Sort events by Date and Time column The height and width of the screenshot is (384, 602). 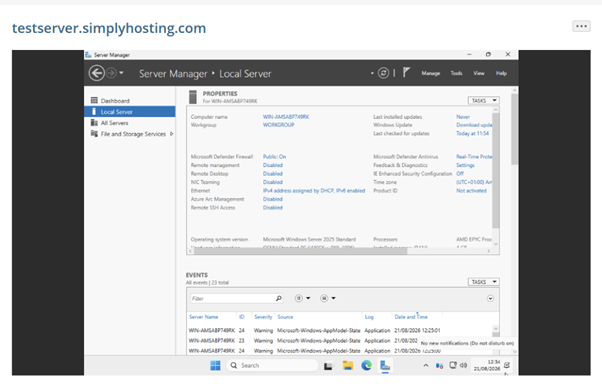411,317
